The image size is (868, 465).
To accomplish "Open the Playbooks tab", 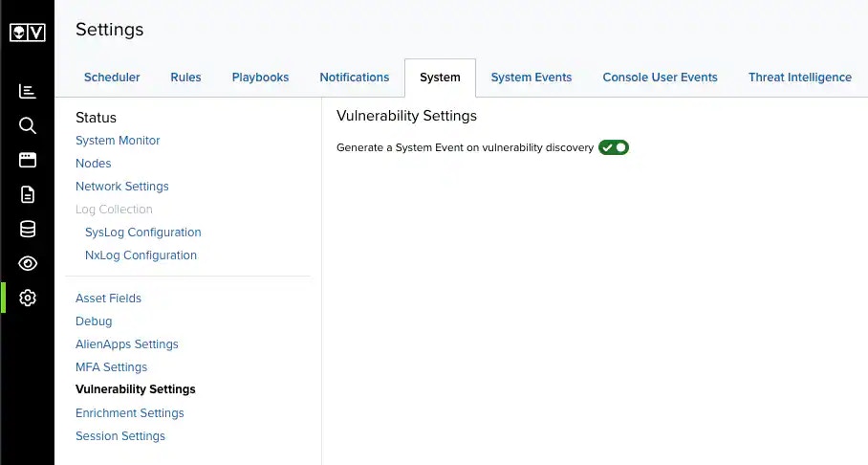I will [x=260, y=77].
